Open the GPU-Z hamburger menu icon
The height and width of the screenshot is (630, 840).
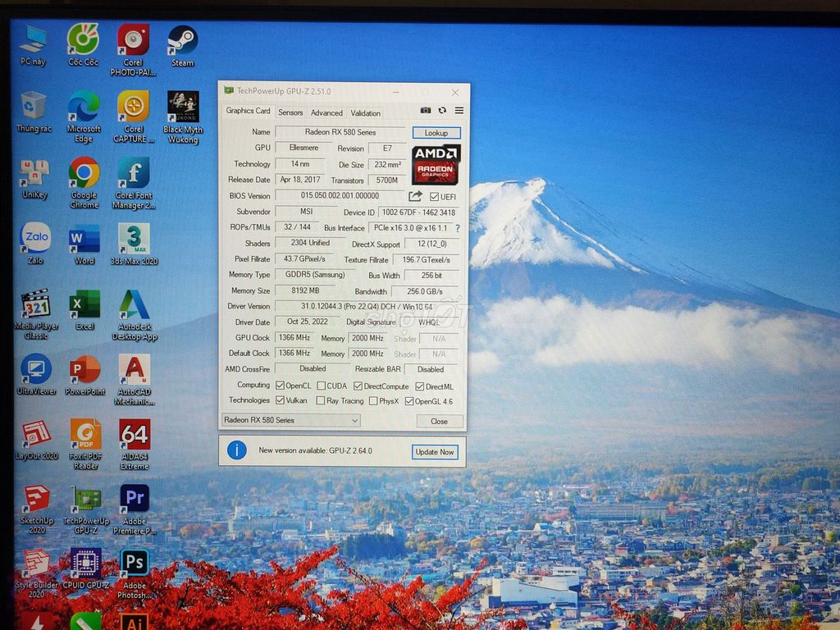pos(459,110)
